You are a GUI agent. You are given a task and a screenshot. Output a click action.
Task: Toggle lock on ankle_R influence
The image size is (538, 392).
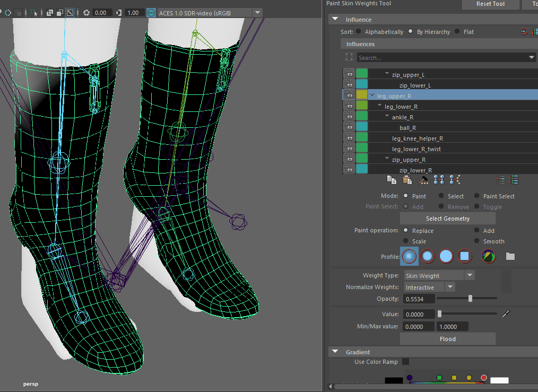pyautogui.click(x=349, y=117)
